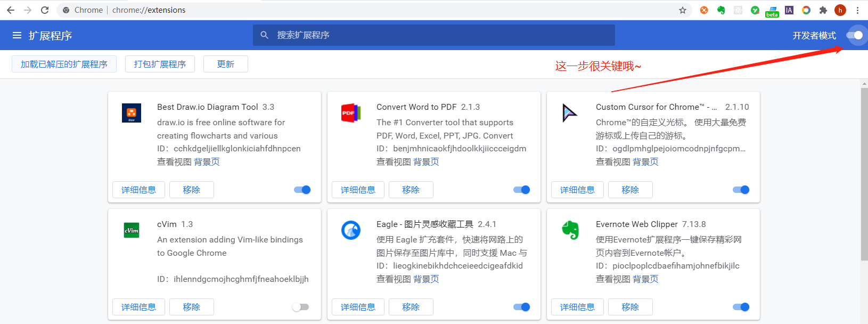Click the Convert Word to PDF icon
The image size is (868, 324).
[351, 113]
